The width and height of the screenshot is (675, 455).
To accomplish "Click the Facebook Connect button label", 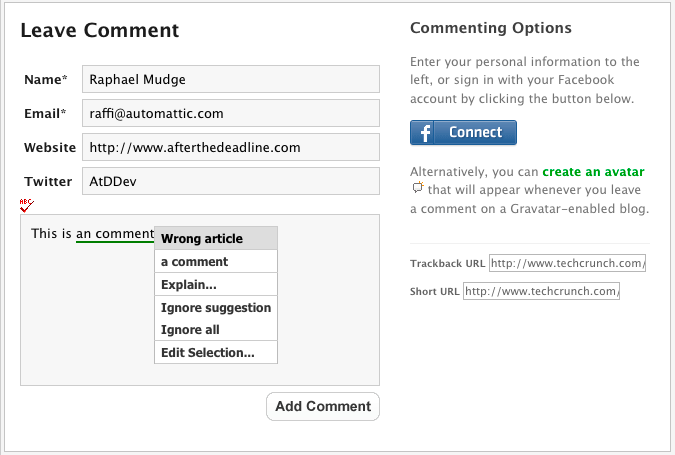I will coord(476,133).
